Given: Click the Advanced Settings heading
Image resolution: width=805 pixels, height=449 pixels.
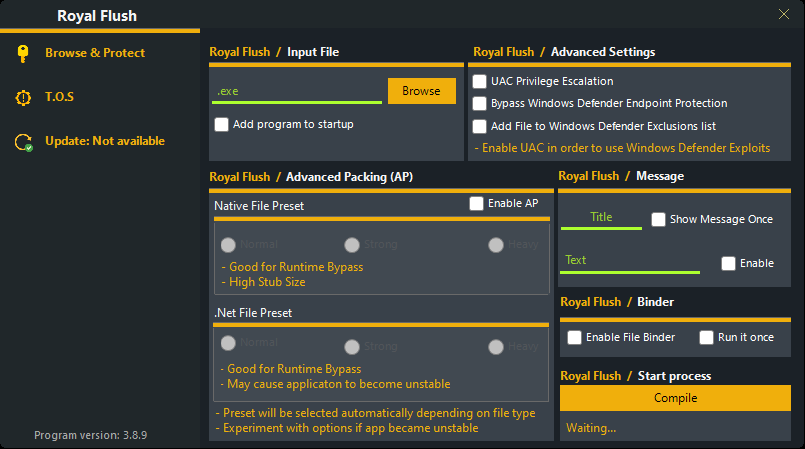Looking at the screenshot, I should (x=603, y=52).
